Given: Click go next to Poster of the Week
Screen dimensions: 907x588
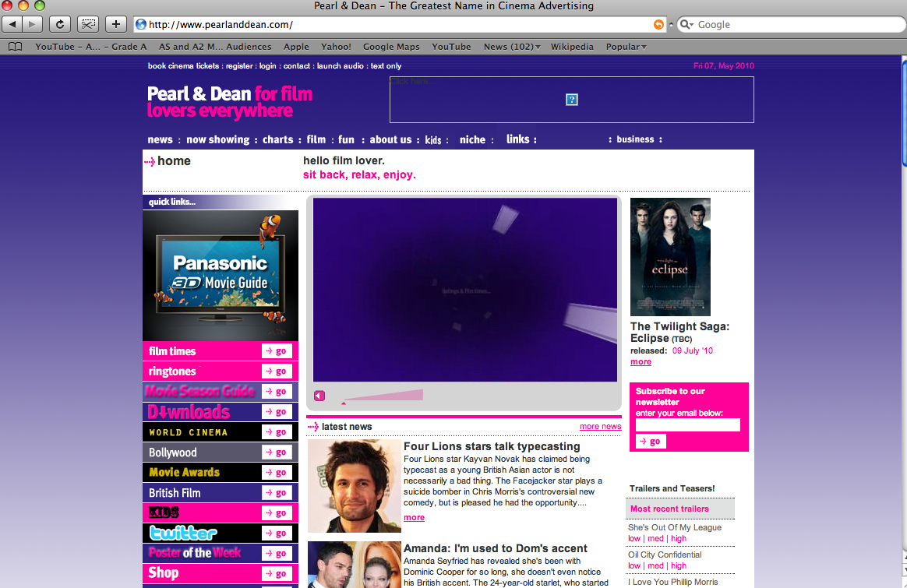Looking at the screenshot, I should [x=277, y=553].
